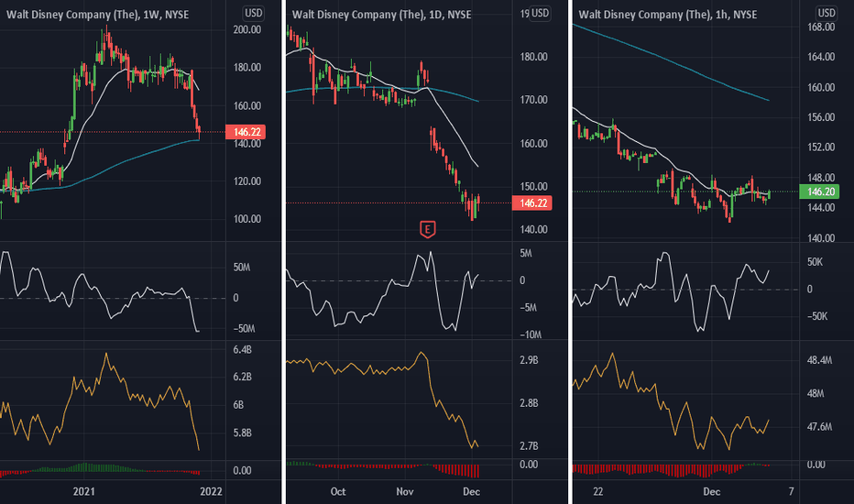The height and width of the screenshot is (504, 854).
Task: Click 168.00 price level on 1h scale
Action: point(821,27)
